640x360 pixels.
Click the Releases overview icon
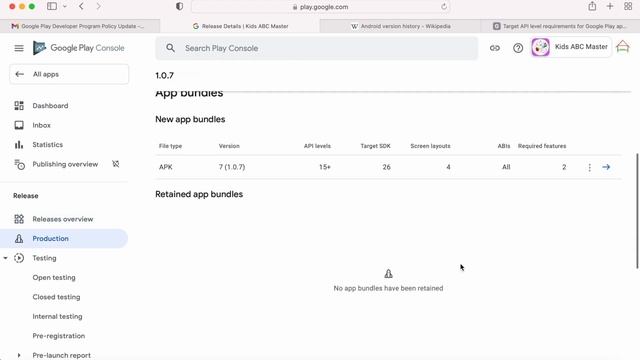[x=19, y=219]
